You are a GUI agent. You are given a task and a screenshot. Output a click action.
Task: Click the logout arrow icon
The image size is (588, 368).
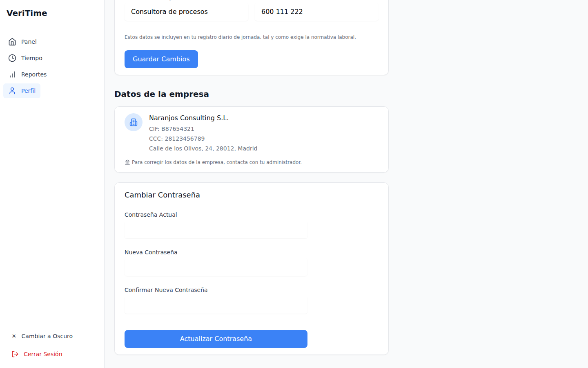coord(15,354)
